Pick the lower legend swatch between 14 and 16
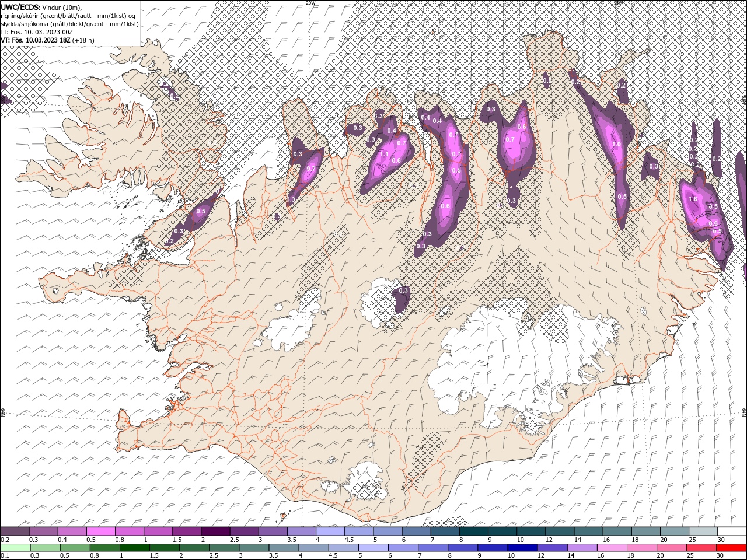The image size is (747, 560). (x=582, y=548)
